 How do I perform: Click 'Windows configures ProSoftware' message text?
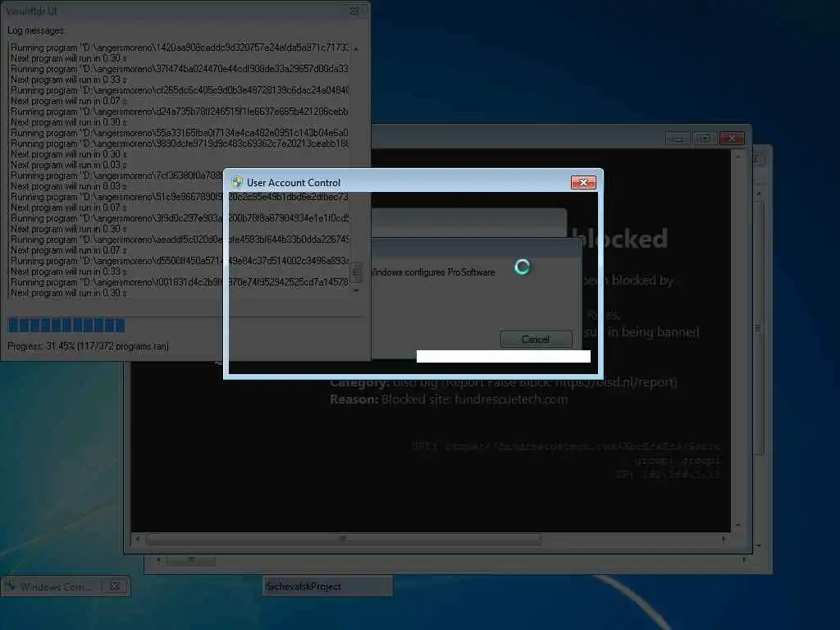click(x=433, y=272)
